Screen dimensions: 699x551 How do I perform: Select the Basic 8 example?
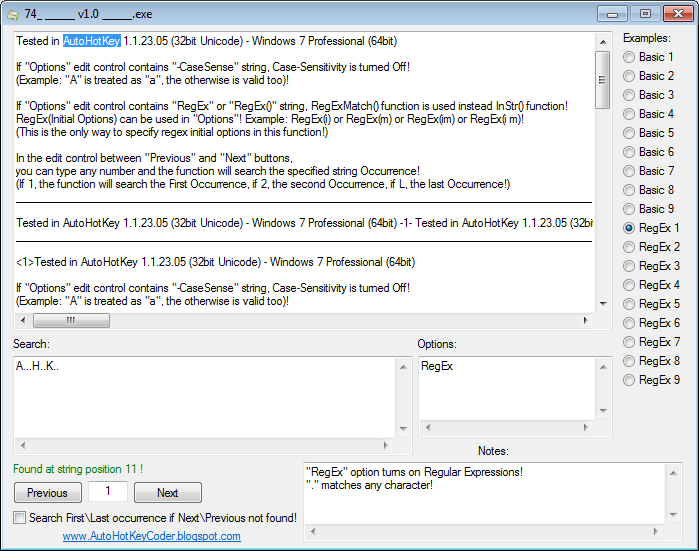click(x=648, y=190)
